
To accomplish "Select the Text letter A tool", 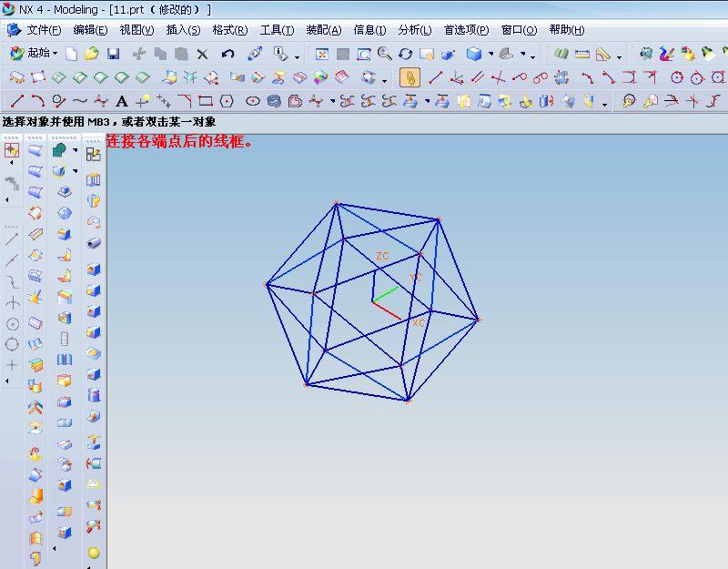I will point(122,101).
